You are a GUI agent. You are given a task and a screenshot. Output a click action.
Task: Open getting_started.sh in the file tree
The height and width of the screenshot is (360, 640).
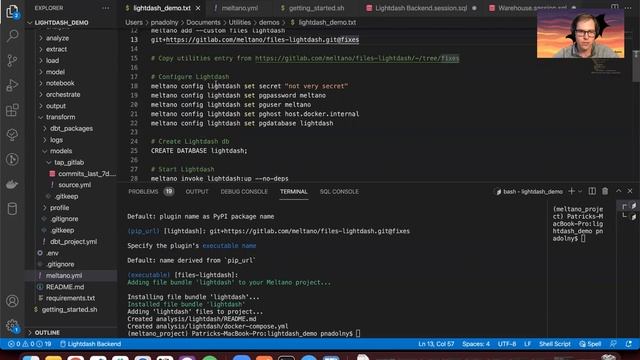pyautogui.click(x=69, y=309)
